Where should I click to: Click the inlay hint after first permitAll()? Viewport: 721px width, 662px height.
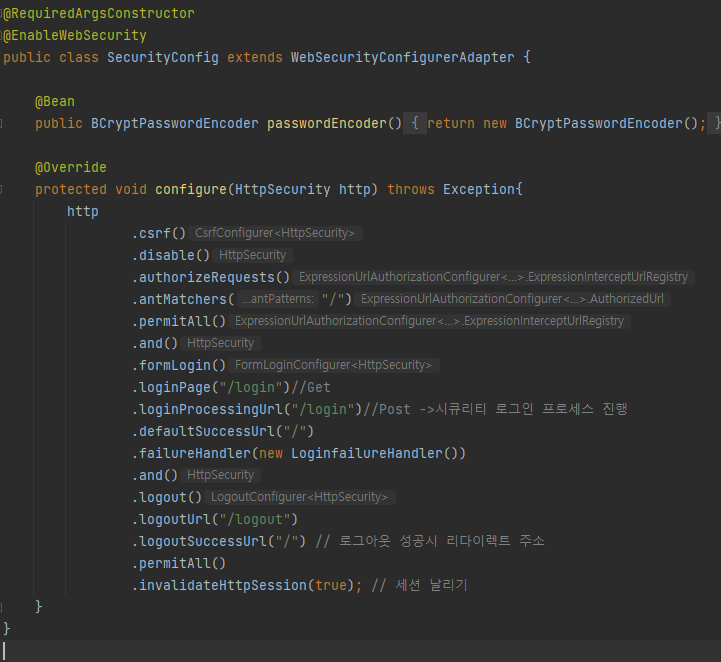429,321
